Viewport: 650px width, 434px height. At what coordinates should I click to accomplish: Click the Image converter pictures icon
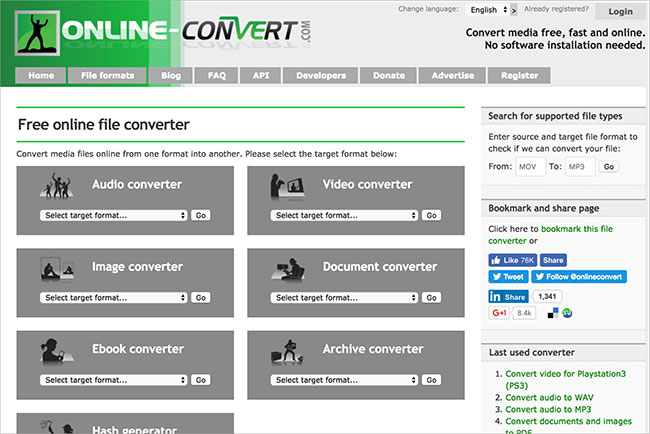coord(57,268)
